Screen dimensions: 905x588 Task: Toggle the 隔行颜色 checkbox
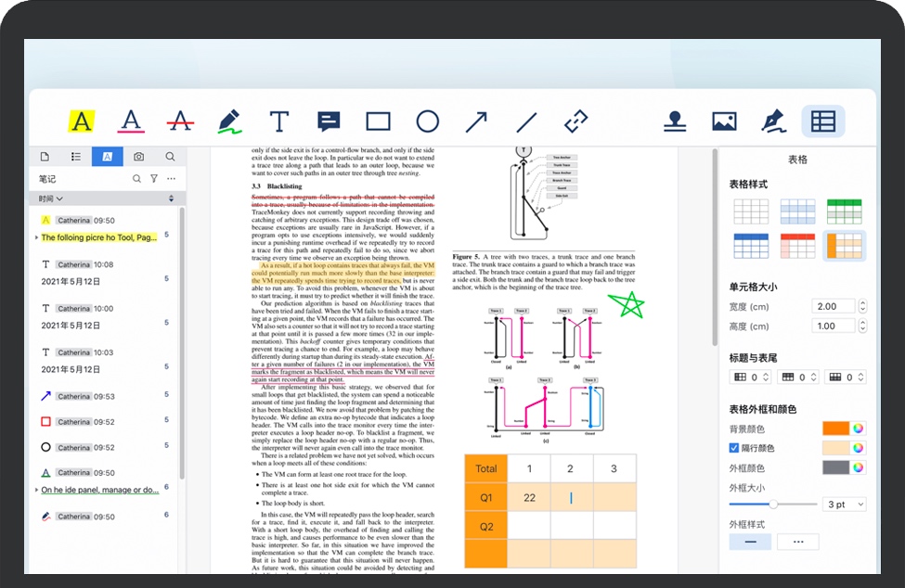(735, 448)
